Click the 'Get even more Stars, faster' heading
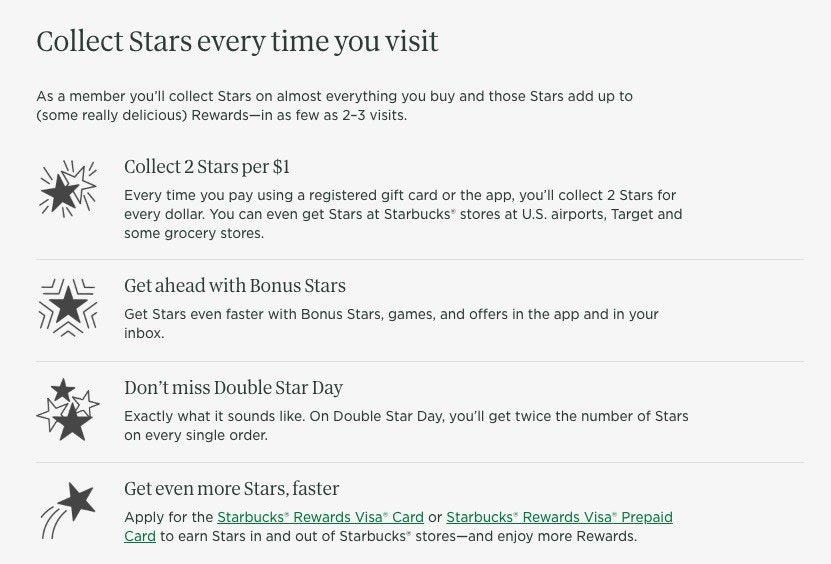831x564 pixels. point(231,489)
